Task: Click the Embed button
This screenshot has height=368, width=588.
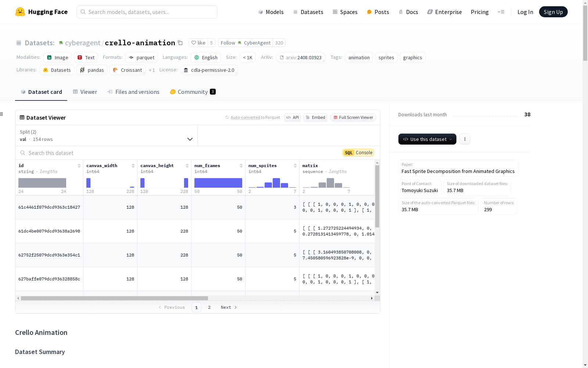Action: pyautogui.click(x=315, y=117)
